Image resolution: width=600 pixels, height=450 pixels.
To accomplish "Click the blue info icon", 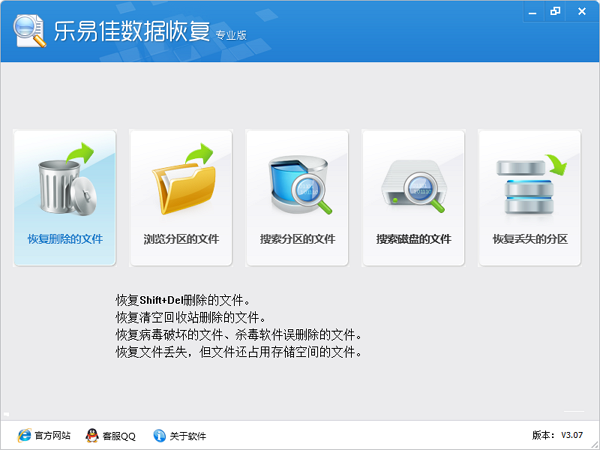I will (x=159, y=435).
